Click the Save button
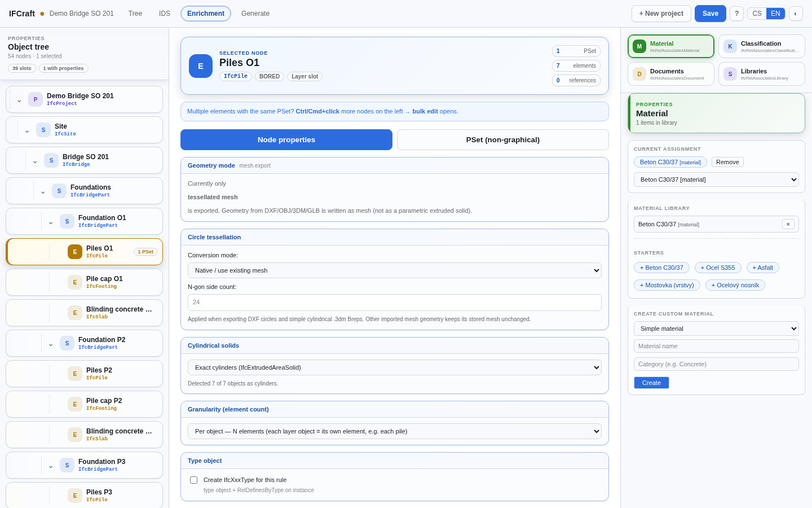This screenshot has width=812, height=508. tap(710, 14)
